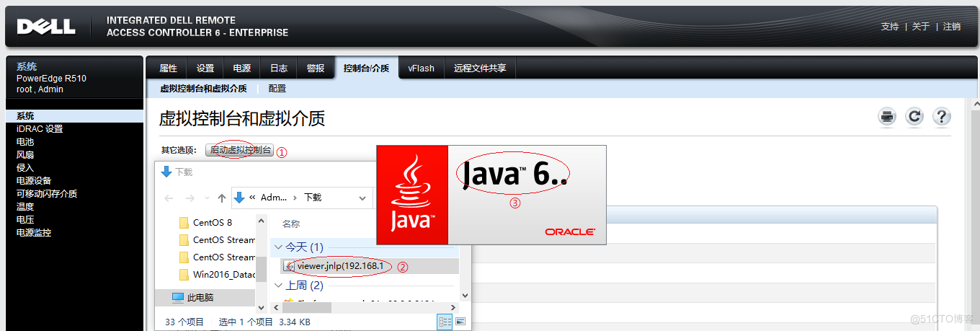The width and height of the screenshot is (980, 331).
Task: Select the viewer.jnlp file icon
Action: 290,266
